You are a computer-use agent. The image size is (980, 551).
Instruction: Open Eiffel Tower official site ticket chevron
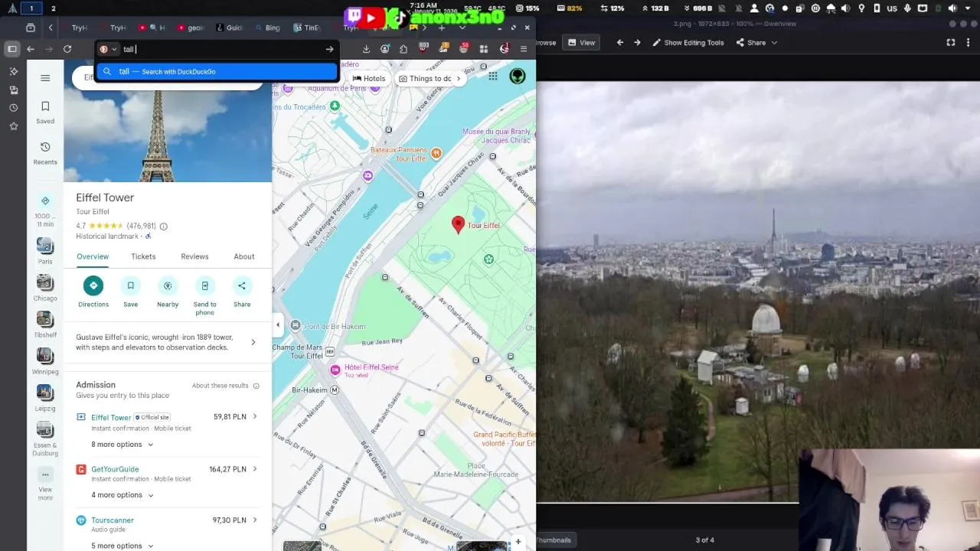(x=255, y=417)
